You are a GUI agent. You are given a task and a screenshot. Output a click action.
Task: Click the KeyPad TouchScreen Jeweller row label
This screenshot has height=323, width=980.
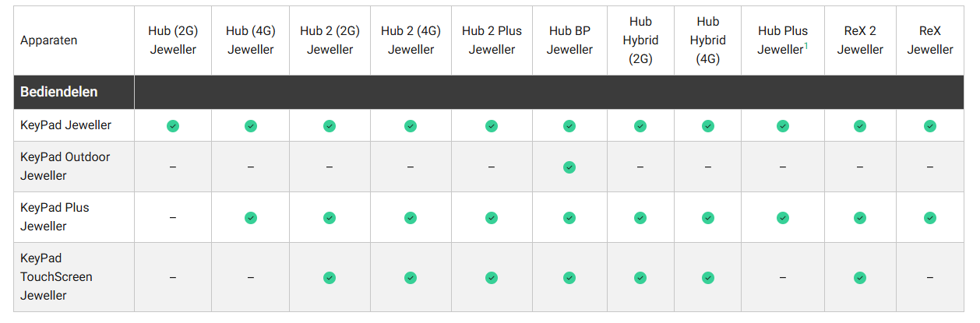coord(56,277)
